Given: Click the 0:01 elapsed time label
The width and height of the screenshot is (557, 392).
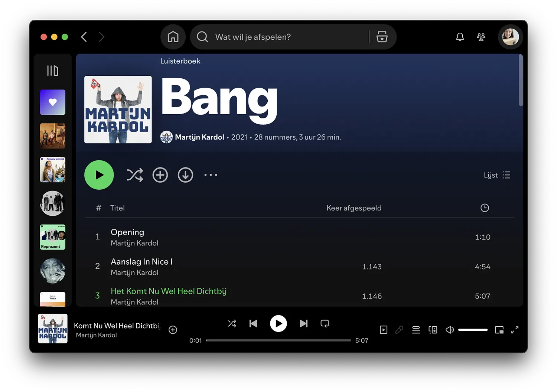Looking at the screenshot, I should click(x=195, y=340).
